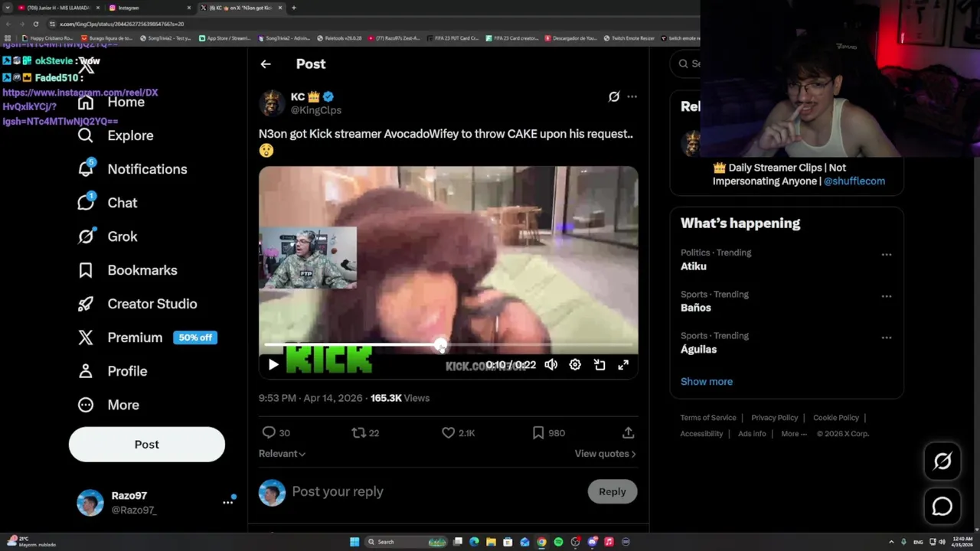
Task: Open the More options menu item
Action: 108,405
